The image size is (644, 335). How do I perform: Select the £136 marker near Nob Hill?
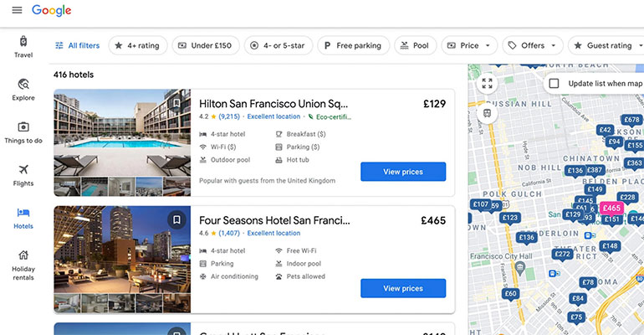pos(575,171)
